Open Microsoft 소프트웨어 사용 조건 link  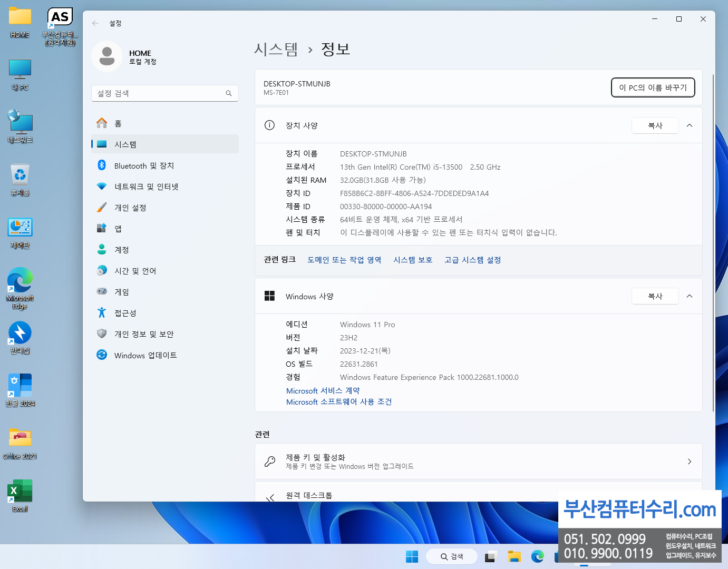[x=339, y=401]
